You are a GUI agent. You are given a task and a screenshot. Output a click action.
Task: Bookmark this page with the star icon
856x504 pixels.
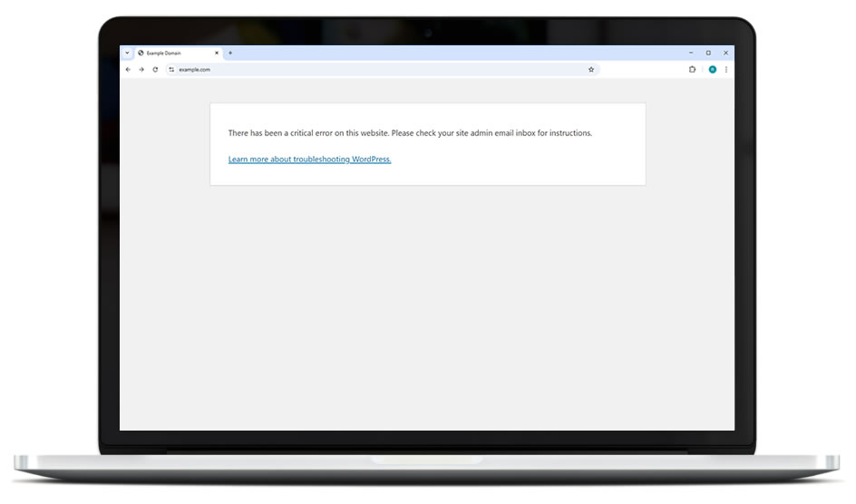click(x=591, y=69)
